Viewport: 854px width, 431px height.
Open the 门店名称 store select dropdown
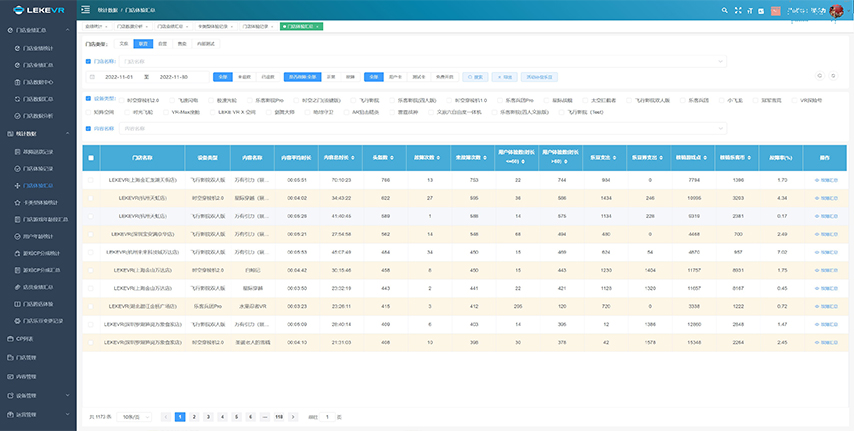[x=423, y=62]
